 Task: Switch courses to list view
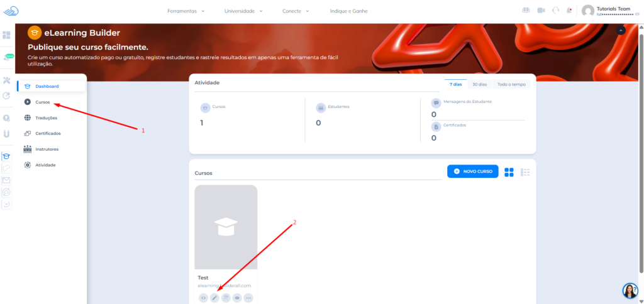click(x=526, y=172)
